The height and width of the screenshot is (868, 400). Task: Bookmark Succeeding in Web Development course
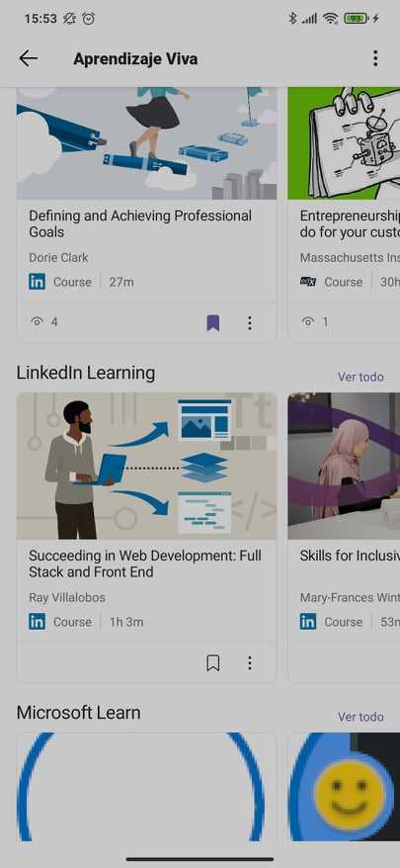[x=213, y=662]
